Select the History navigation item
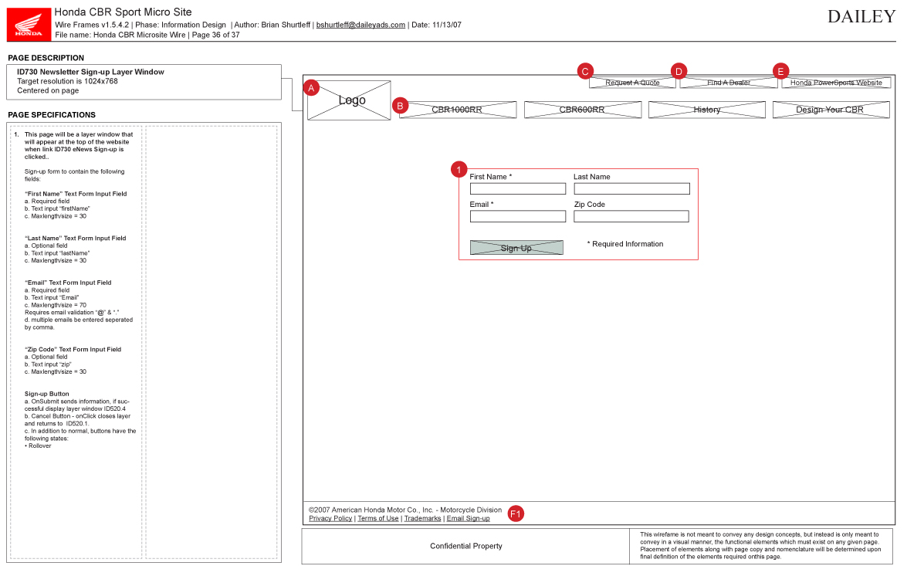 (x=706, y=110)
